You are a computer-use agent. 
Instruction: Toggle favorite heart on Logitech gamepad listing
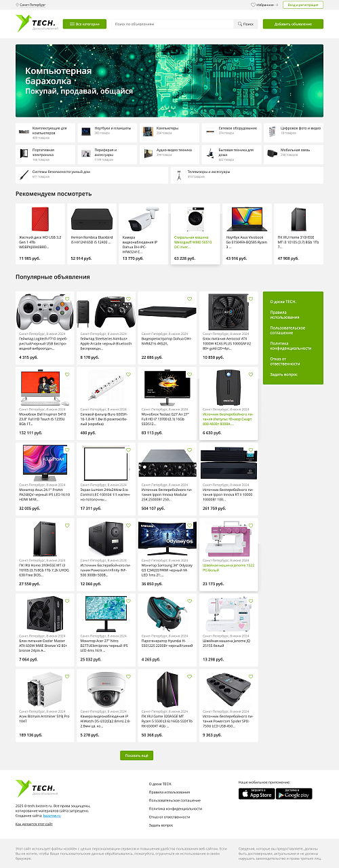coord(66,299)
